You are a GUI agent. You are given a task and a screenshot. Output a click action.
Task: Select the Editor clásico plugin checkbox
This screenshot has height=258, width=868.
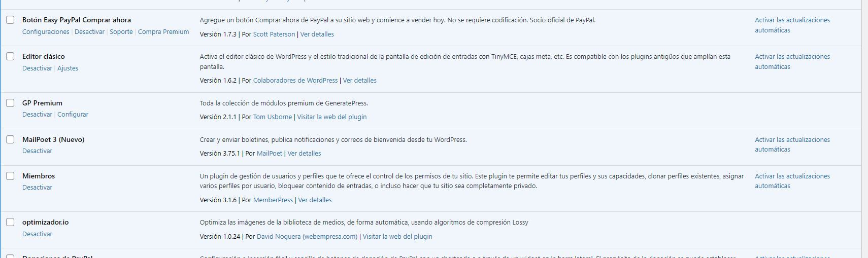(10, 56)
